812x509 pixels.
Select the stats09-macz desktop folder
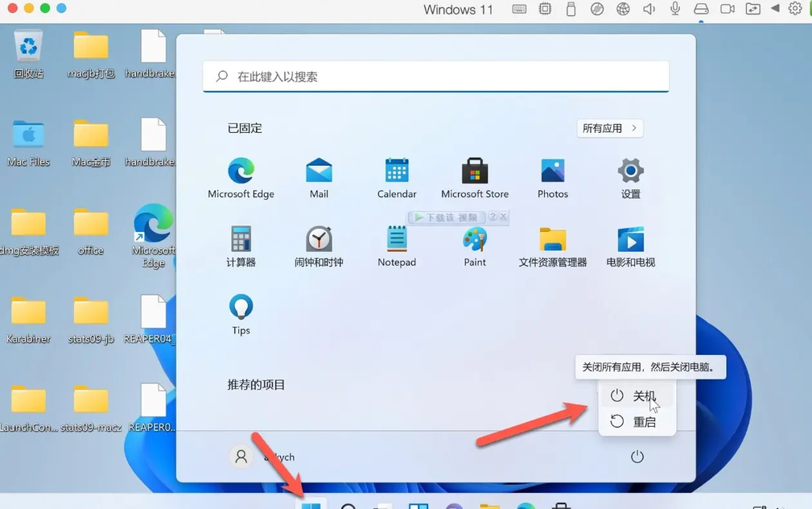click(x=91, y=408)
